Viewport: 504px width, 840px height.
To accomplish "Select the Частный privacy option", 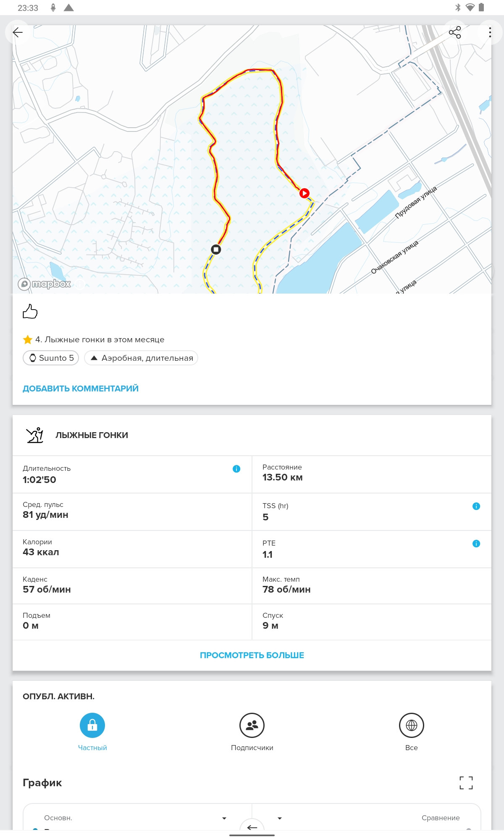I will tap(92, 732).
